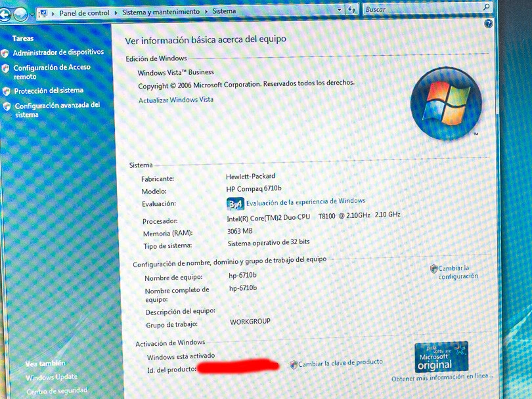Click the system icon at the address bar start
Viewport: 532px width, 399px height.
point(44,12)
